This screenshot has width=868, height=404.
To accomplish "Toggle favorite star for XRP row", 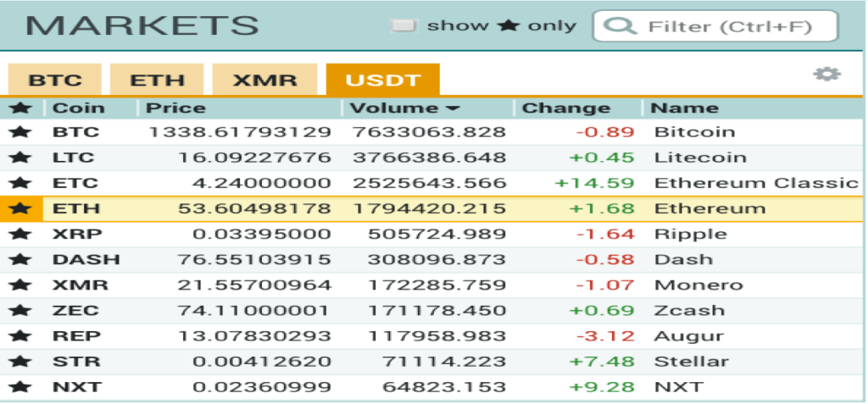I will point(20,234).
